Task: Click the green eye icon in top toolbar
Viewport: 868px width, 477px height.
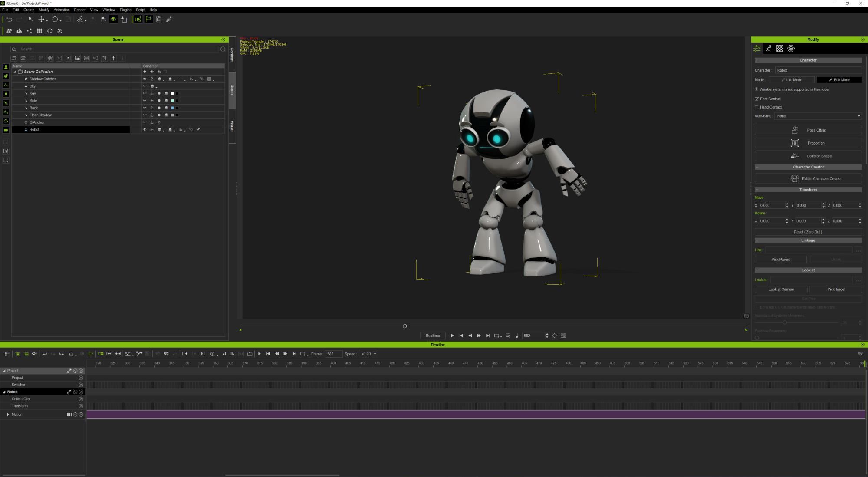Action: pos(113,20)
